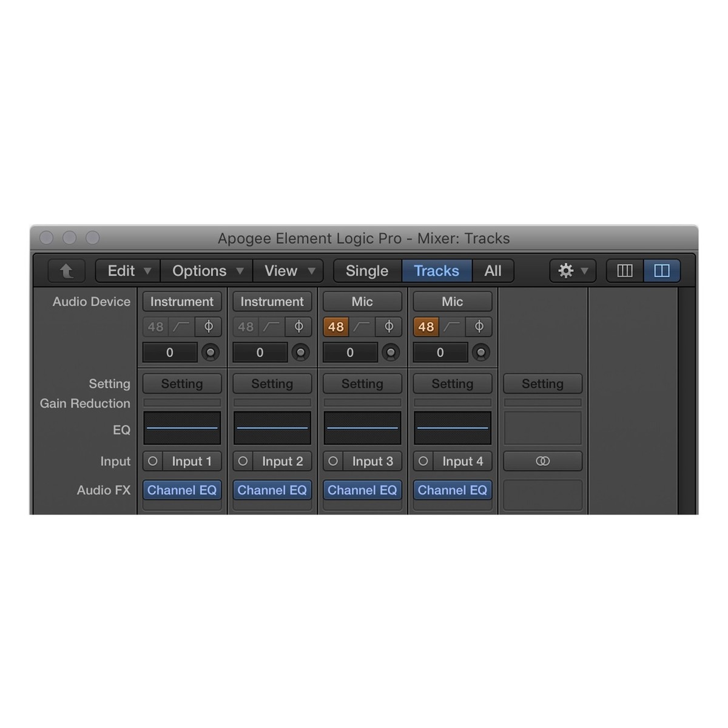Open the gear settings menu
728x728 pixels.
pyautogui.click(x=573, y=271)
